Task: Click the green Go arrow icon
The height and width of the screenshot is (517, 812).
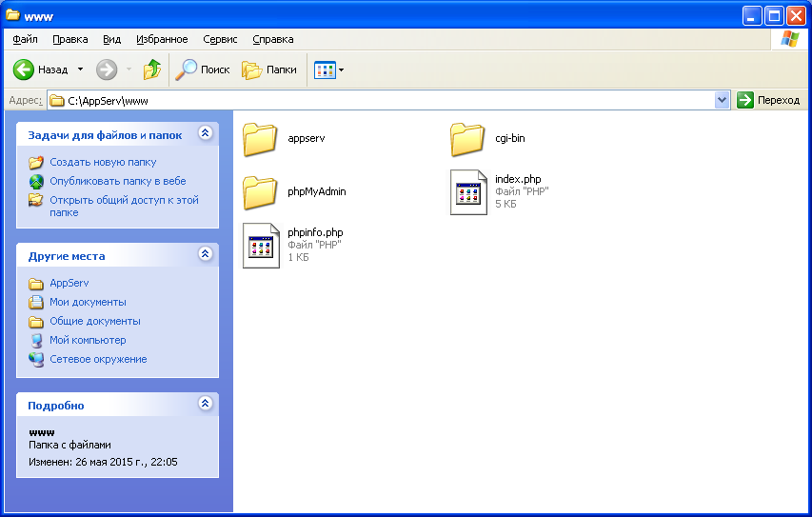Action: point(744,100)
